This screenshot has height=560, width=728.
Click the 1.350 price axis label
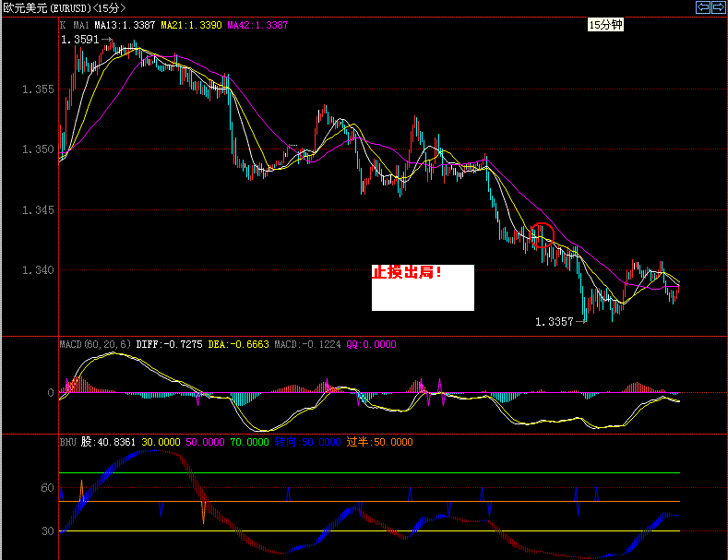38,149
